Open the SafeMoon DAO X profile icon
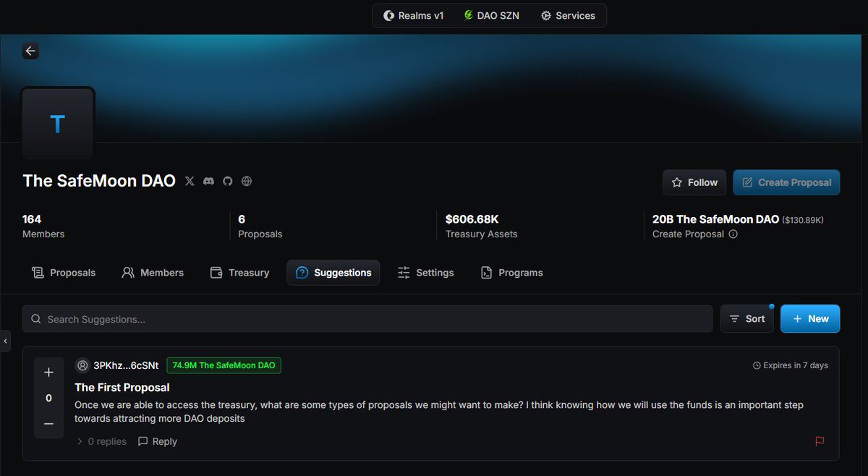The height and width of the screenshot is (476, 868). click(190, 181)
